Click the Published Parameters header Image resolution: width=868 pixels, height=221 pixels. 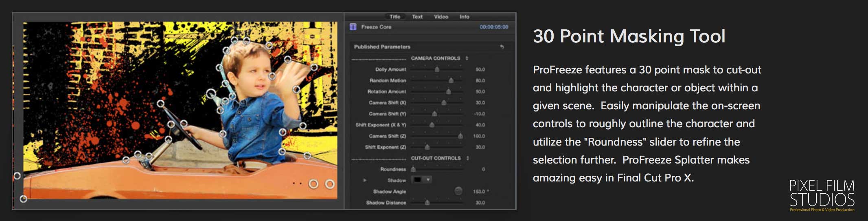point(382,47)
